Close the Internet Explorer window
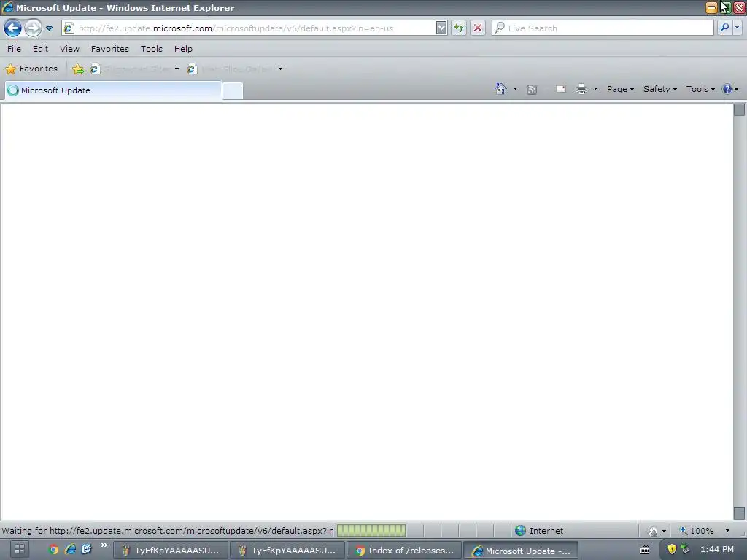The width and height of the screenshot is (747, 560). point(740,7)
